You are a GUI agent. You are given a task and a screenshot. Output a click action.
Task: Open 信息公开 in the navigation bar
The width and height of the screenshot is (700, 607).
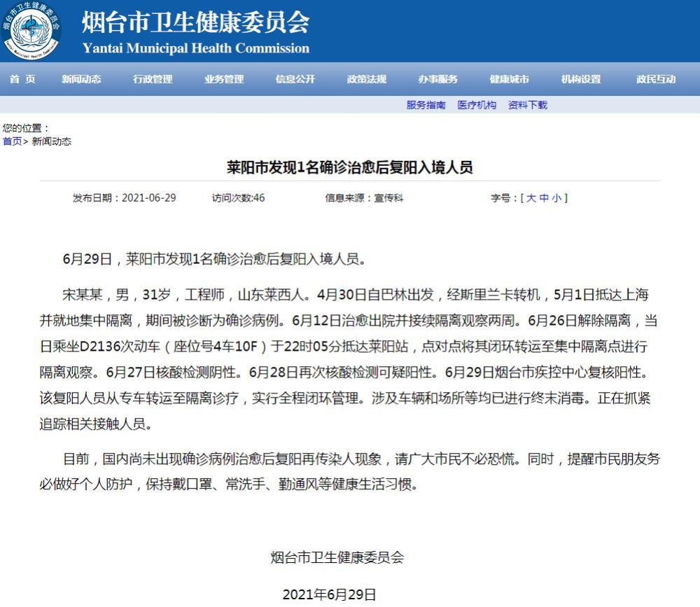click(295, 79)
